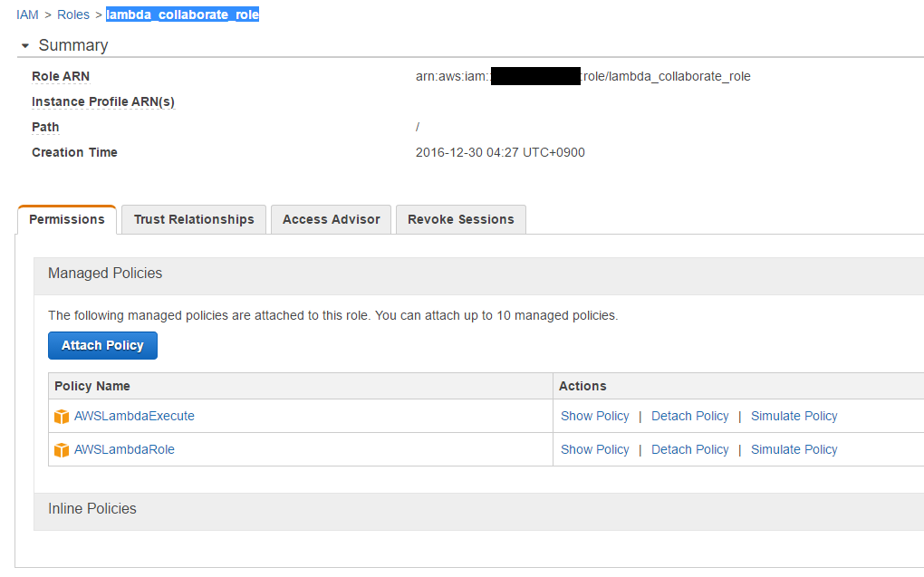924x577 pixels.
Task: Collapse the Summary section arrow
Action: [x=24, y=45]
